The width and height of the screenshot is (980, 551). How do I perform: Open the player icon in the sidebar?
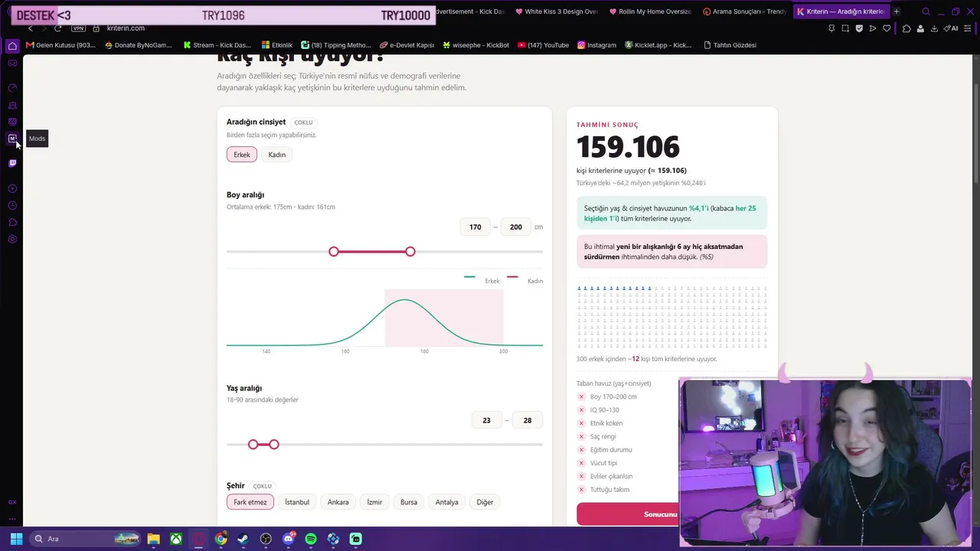[x=12, y=188]
